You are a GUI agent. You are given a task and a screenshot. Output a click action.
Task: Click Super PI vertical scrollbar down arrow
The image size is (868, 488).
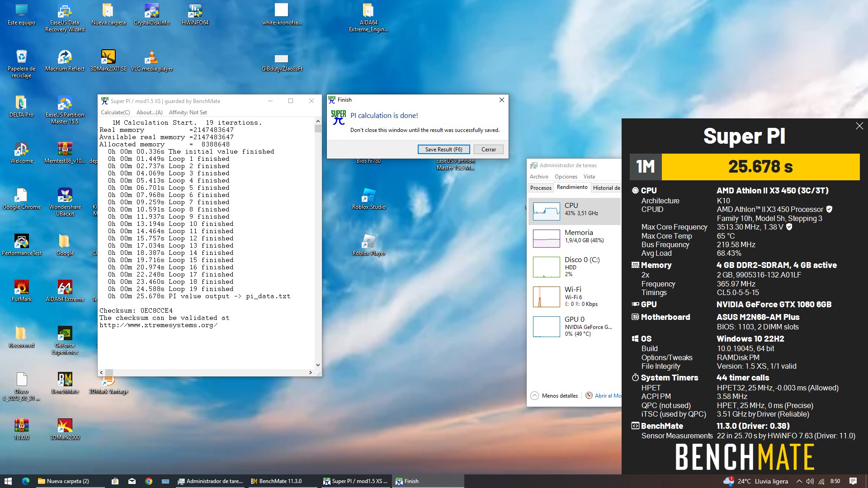pos(318,365)
